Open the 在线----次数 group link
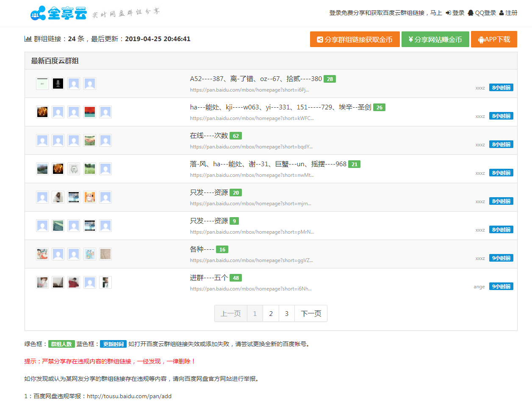The width and height of the screenshot is (532, 402). (x=209, y=136)
